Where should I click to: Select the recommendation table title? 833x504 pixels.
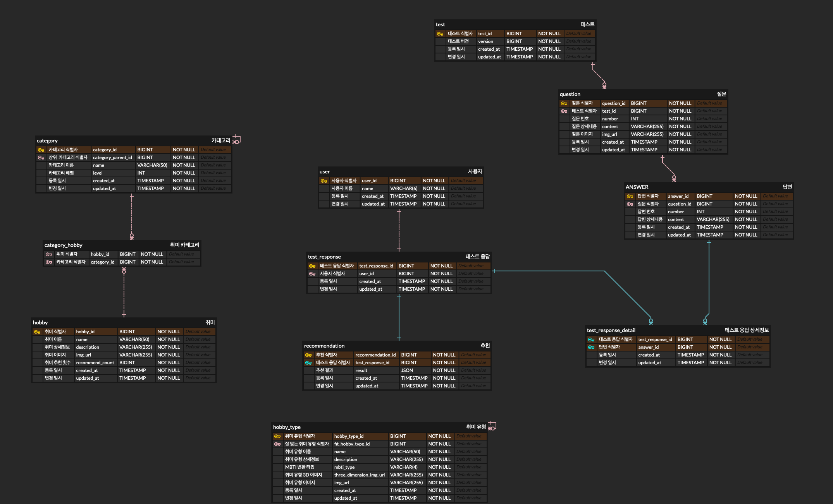coord(324,346)
